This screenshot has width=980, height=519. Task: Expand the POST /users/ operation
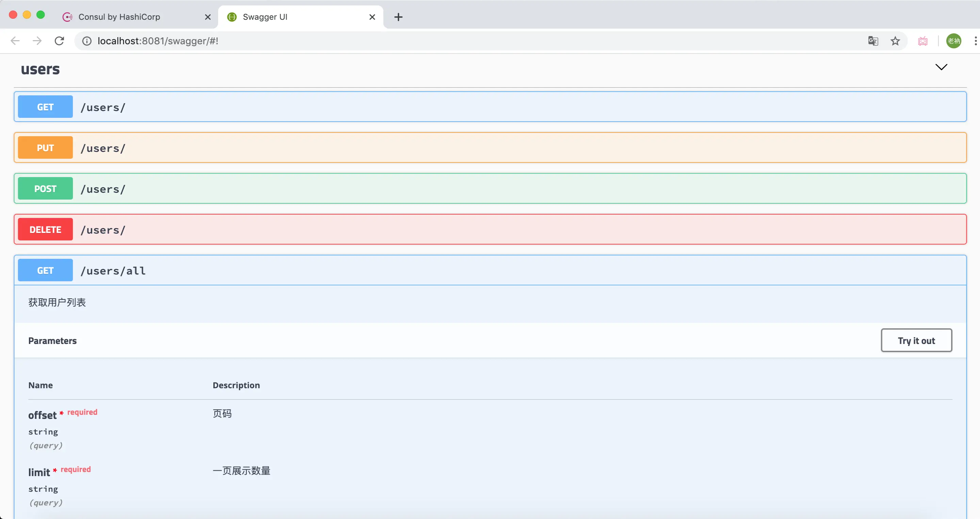490,188
